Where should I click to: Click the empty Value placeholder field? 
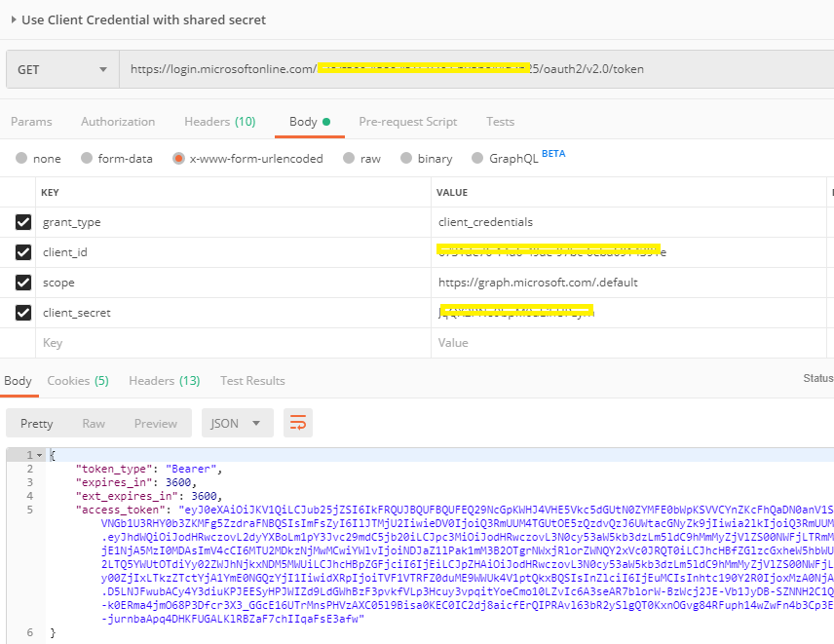tap(628, 343)
